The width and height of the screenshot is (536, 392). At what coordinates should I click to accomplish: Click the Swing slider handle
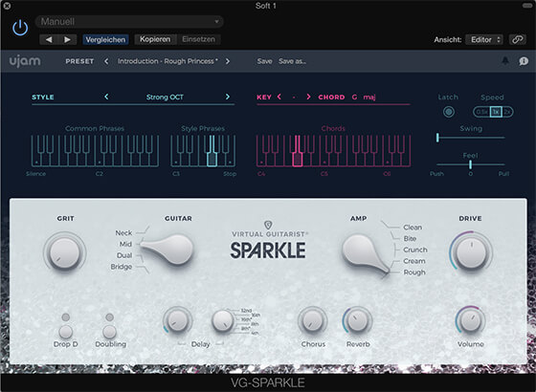coord(437,138)
